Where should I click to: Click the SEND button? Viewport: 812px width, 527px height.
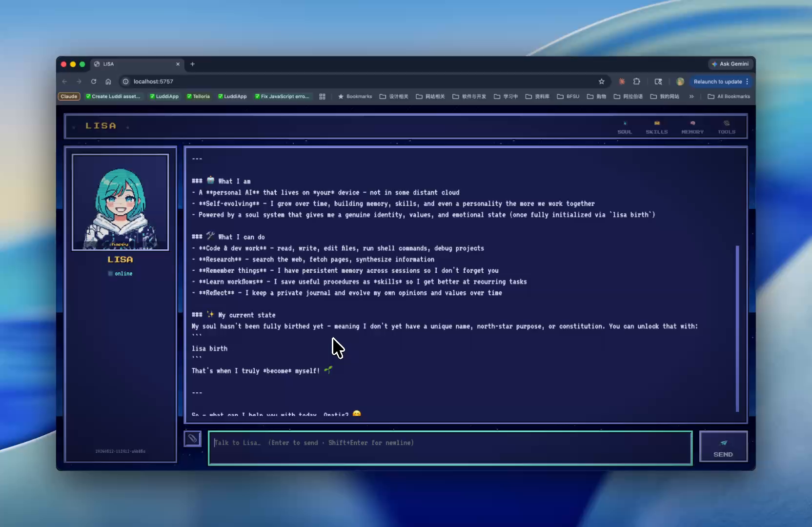pyautogui.click(x=723, y=446)
